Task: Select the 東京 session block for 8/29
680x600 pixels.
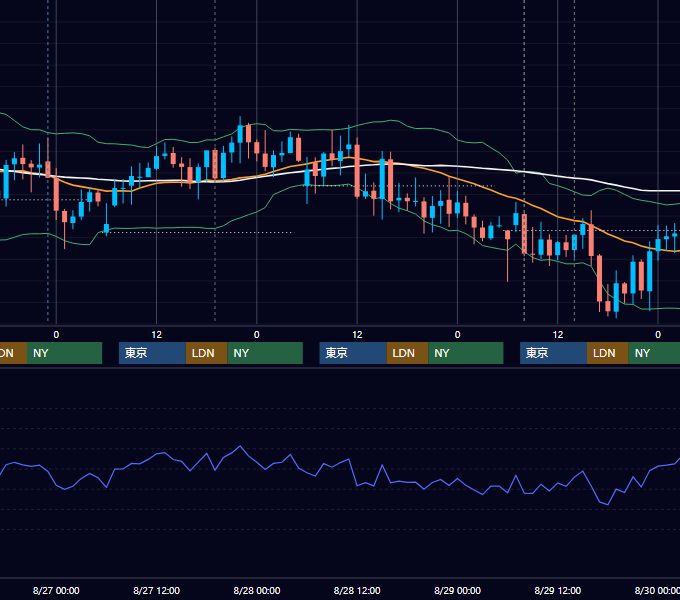Action: 553,353
